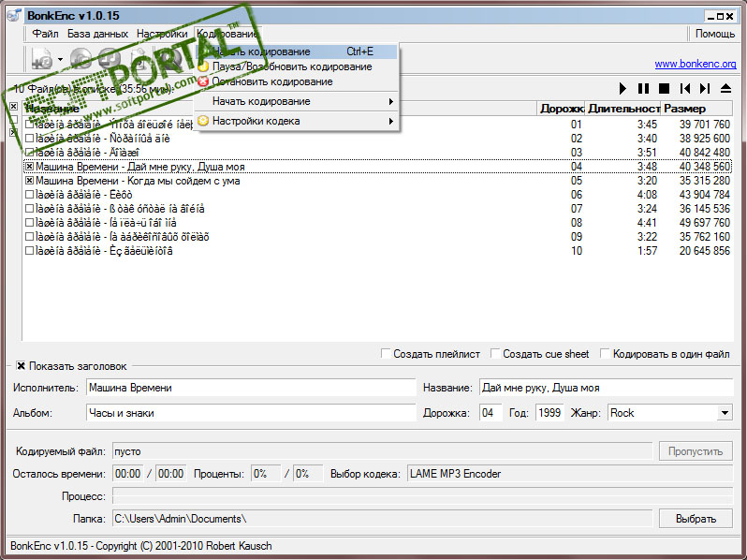Image resolution: width=747 pixels, height=560 pixels.
Task: Uncheck Показать заголовок
Action: click(21, 366)
